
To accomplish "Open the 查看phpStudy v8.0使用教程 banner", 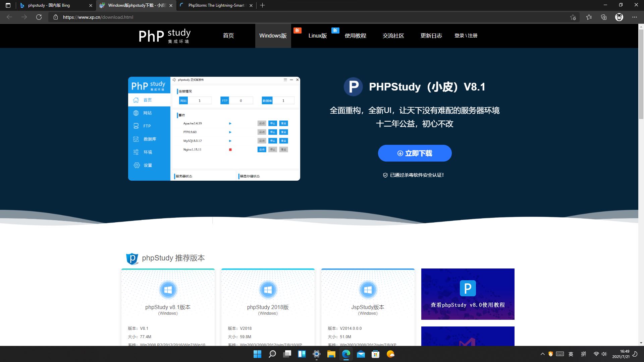I will (468, 294).
